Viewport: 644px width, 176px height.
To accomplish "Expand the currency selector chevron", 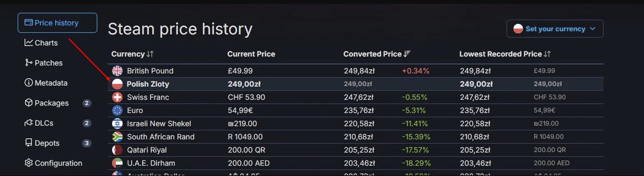I will (593, 29).
